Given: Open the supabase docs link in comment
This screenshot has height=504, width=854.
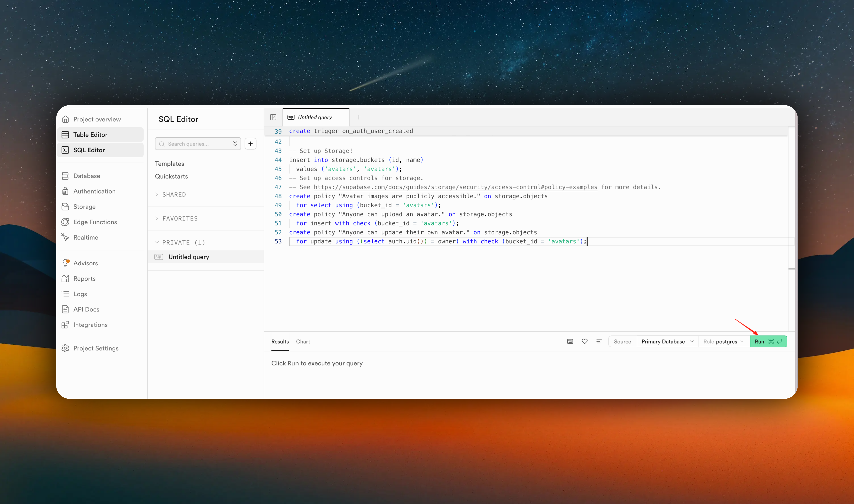Looking at the screenshot, I should coord(455,187).
